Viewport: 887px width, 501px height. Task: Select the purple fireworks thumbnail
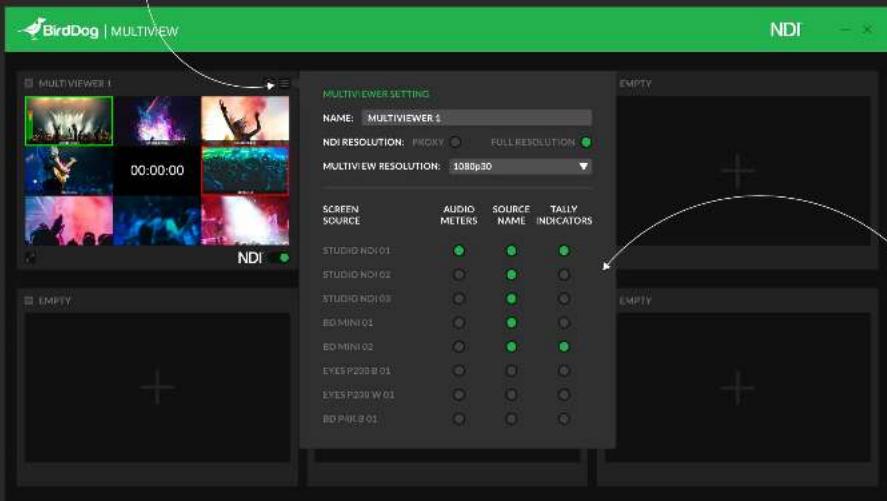pos(157,120)
